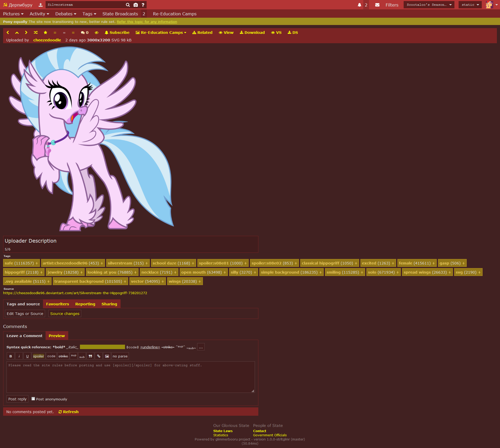This screenshot has width=500, height=448.
Task: Open search help question mark
Action: (x=143, y=5)
